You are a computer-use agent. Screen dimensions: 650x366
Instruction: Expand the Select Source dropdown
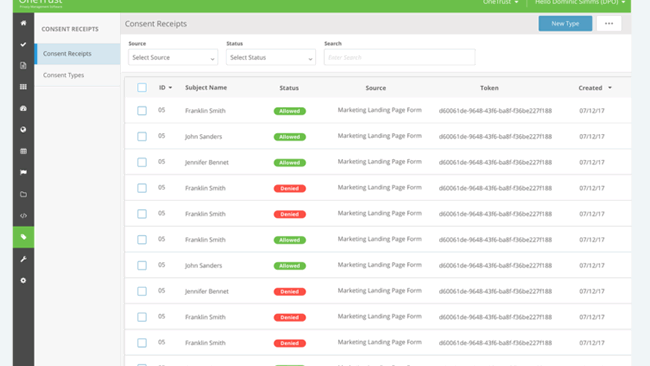(x=173, y=57)
